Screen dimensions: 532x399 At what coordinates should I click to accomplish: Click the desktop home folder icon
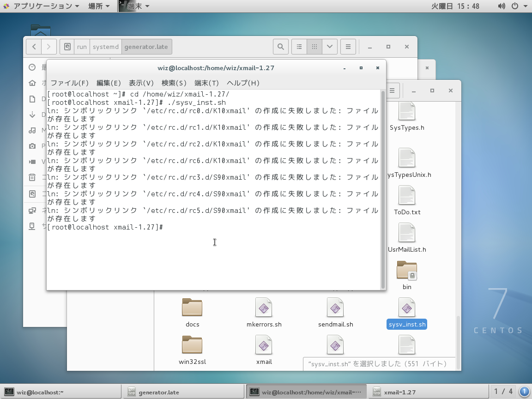point(40,30)
